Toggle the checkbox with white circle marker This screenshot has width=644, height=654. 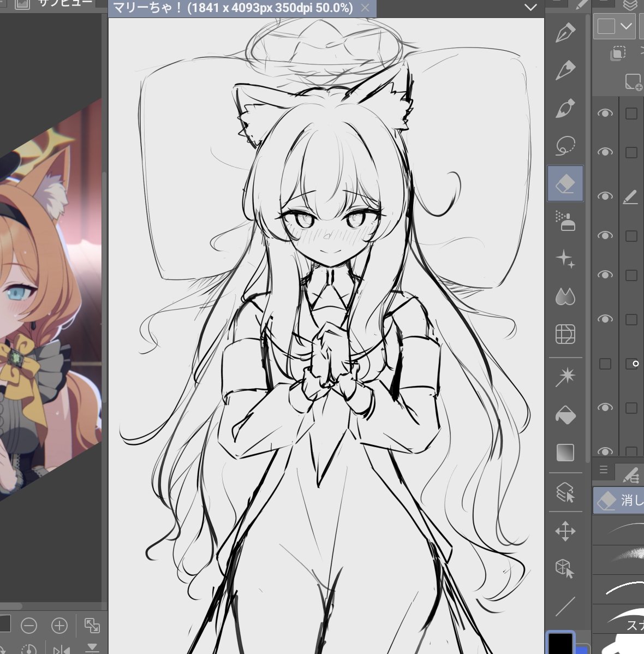point(632,364)
